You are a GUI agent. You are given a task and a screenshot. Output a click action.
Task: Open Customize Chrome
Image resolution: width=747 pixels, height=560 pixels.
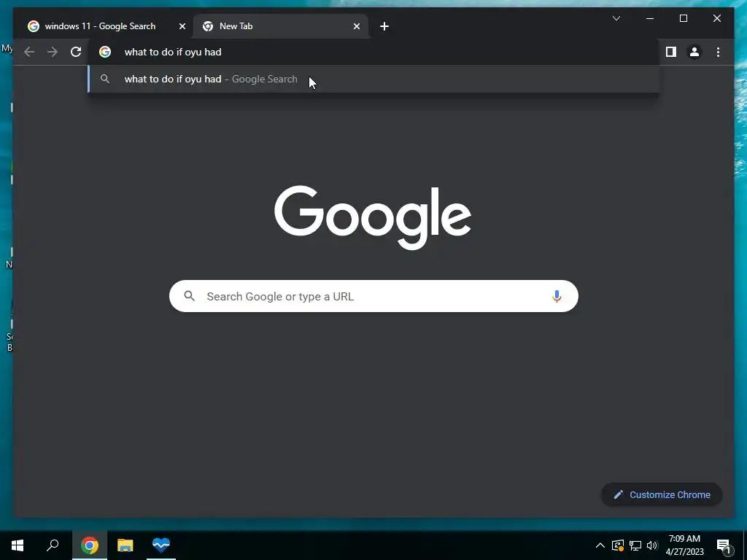[x=662, y=495]
